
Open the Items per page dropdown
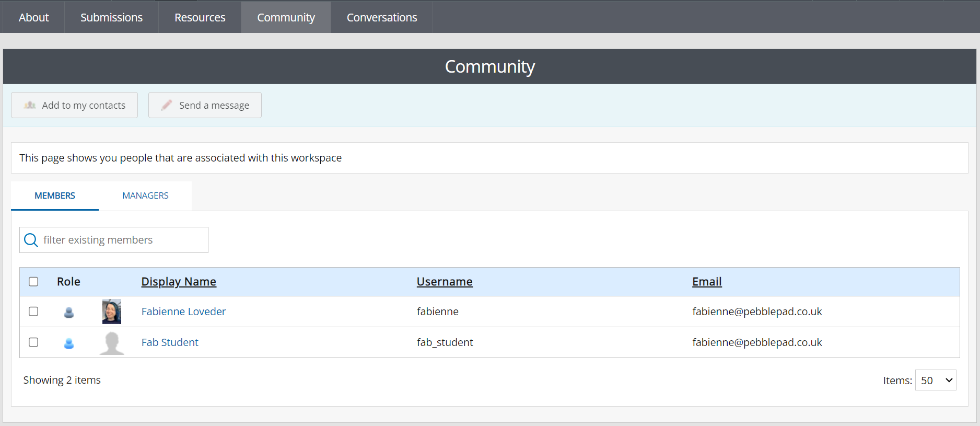coord(936,380)
